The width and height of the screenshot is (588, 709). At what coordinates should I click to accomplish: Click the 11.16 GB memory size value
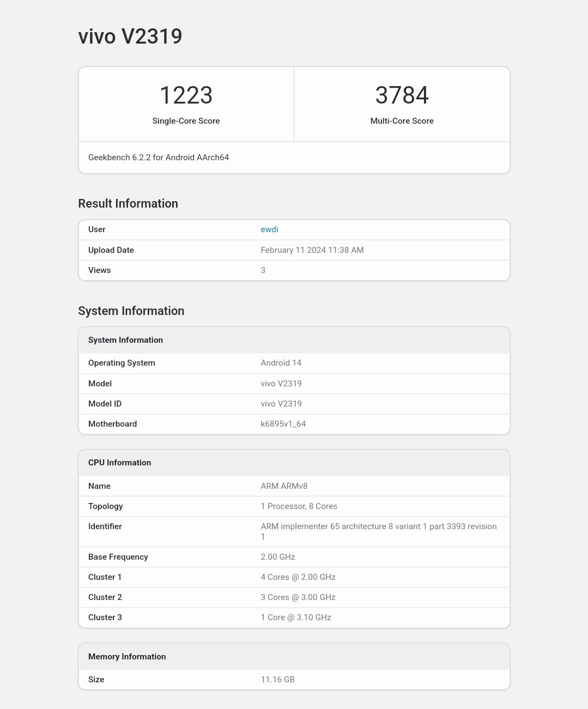[x=277, y=680]
